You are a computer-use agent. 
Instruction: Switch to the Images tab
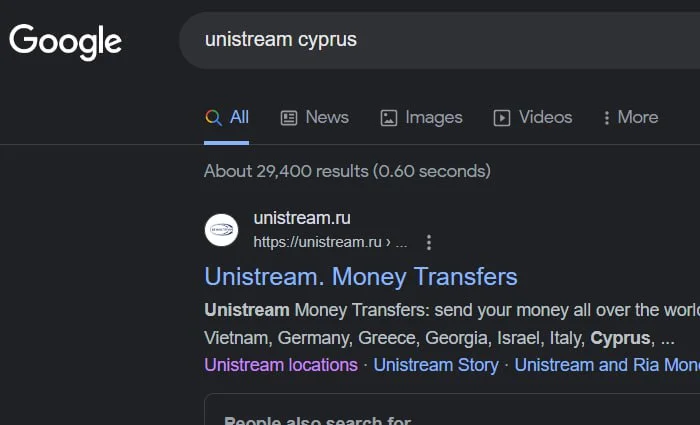pyautogui.click(x=433, y=117)
